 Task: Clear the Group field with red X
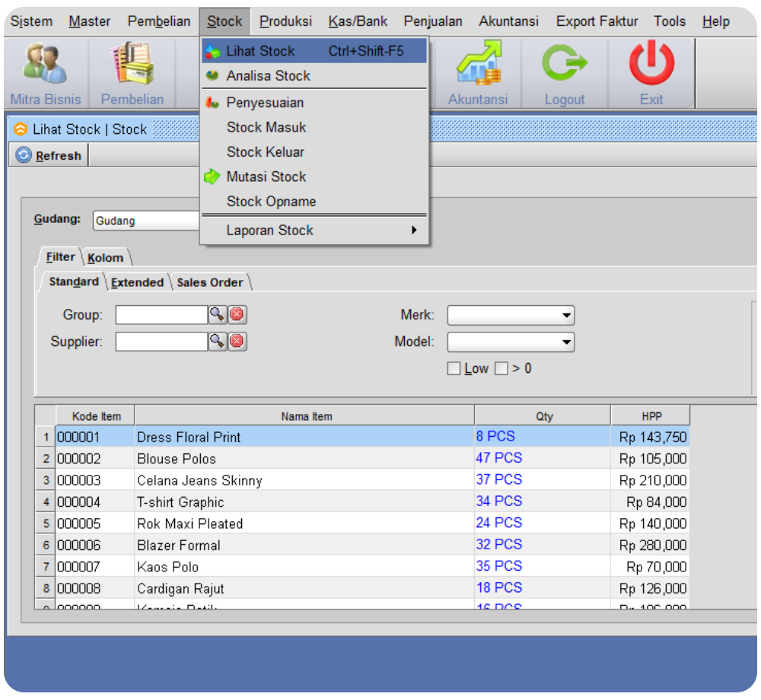tap(237, 315)
